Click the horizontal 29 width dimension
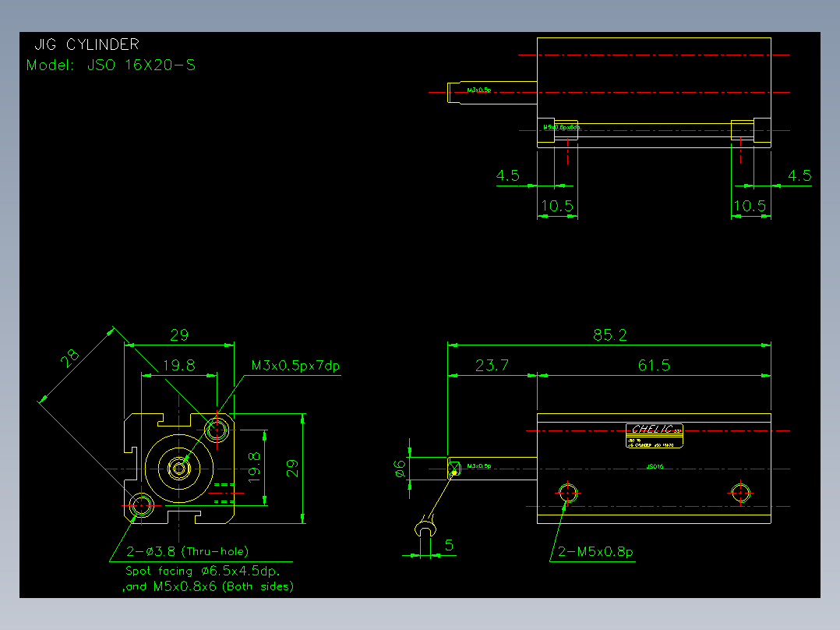The width and height of the screenshot is (840, 630). pos(179,335)
